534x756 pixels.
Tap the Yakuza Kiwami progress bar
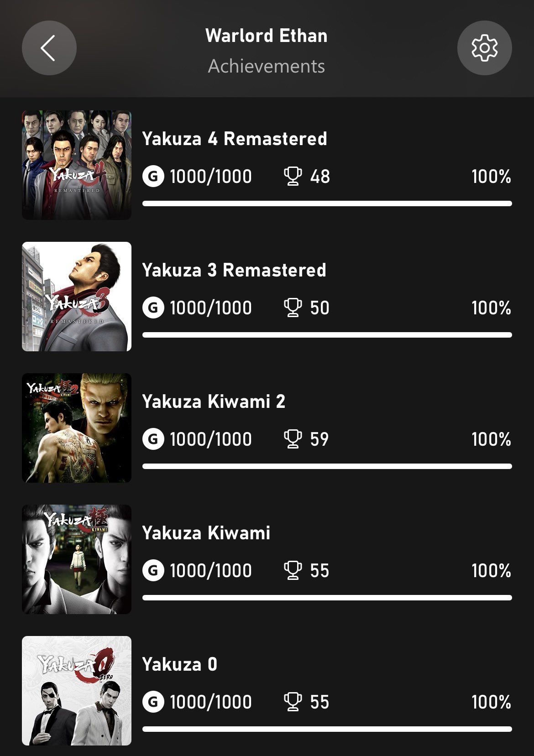(x=327, y=598)
